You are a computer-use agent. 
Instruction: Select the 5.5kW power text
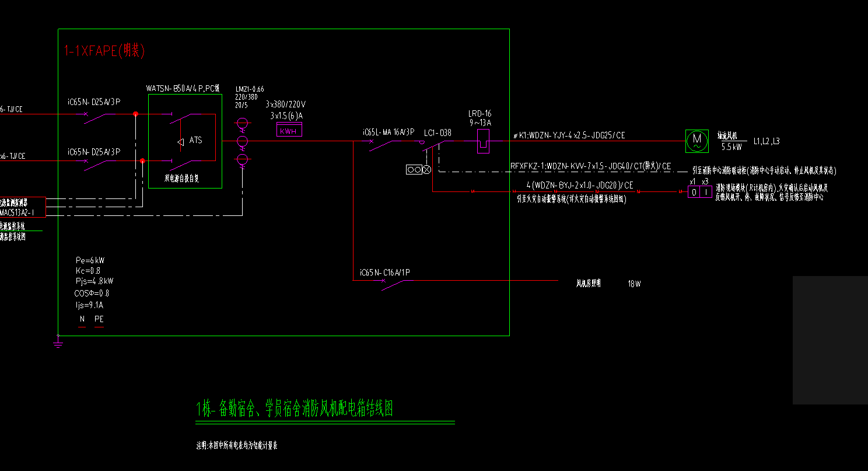(731, 146)
